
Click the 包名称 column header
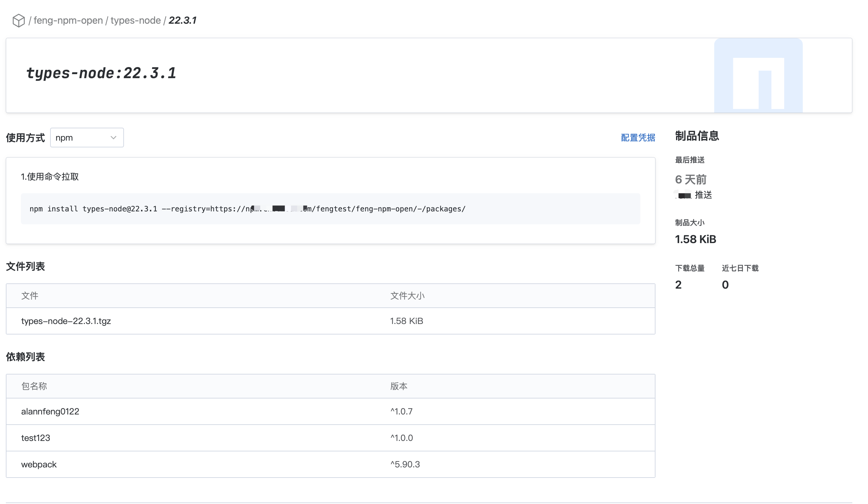[34, 386]
